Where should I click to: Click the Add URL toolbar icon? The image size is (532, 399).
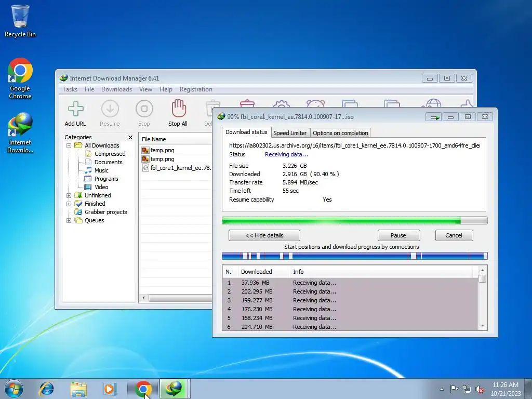pyautogui.click(x=75, y=109)
